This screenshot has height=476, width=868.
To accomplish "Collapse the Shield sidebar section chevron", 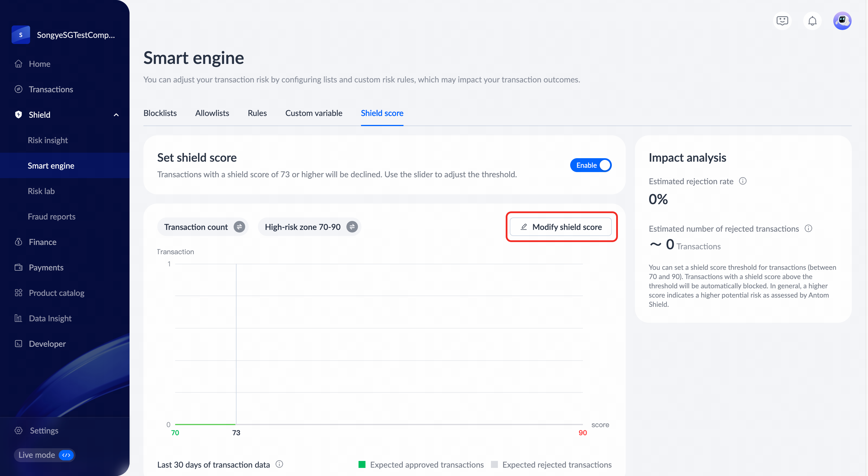I will click(116, 115).
